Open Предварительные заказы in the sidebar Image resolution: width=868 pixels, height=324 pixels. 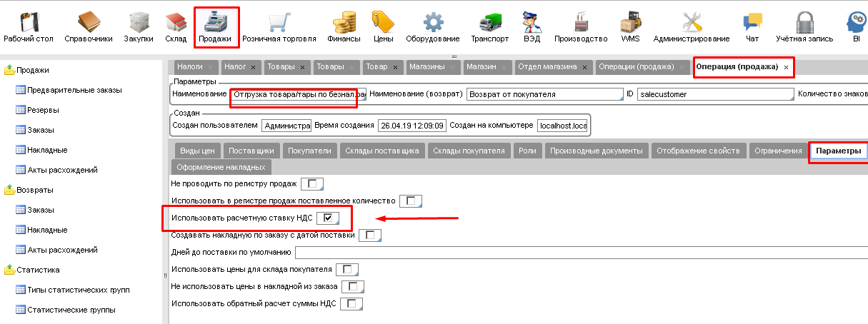click(74, 90)
